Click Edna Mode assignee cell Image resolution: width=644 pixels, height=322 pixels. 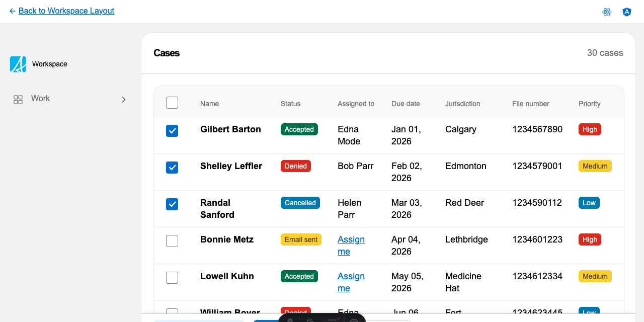click(x=349, y=135)
